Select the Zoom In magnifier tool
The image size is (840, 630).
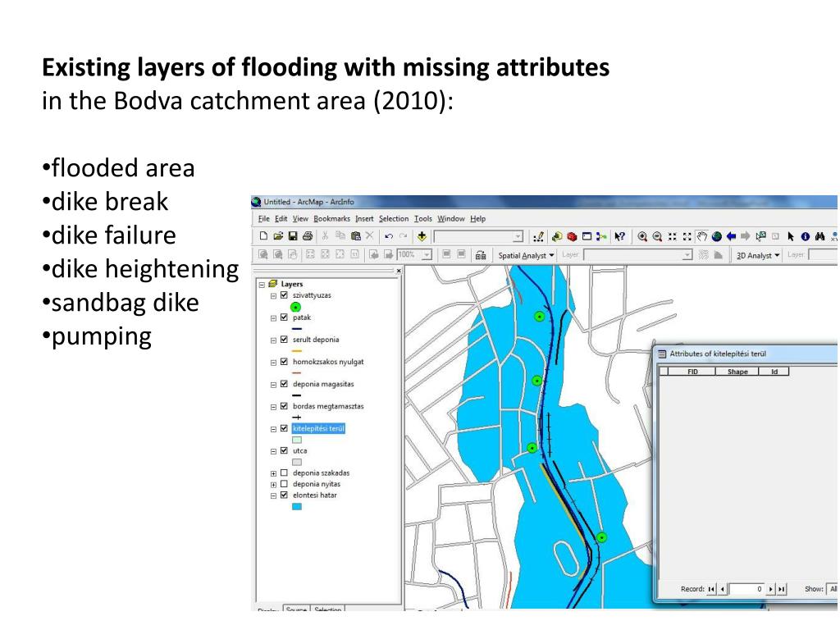tap(642, 236)
